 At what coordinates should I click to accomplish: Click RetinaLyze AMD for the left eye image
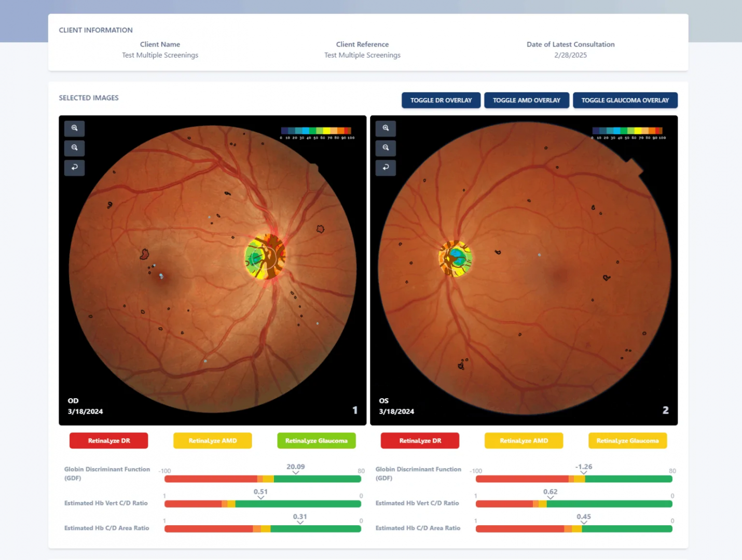212,440
